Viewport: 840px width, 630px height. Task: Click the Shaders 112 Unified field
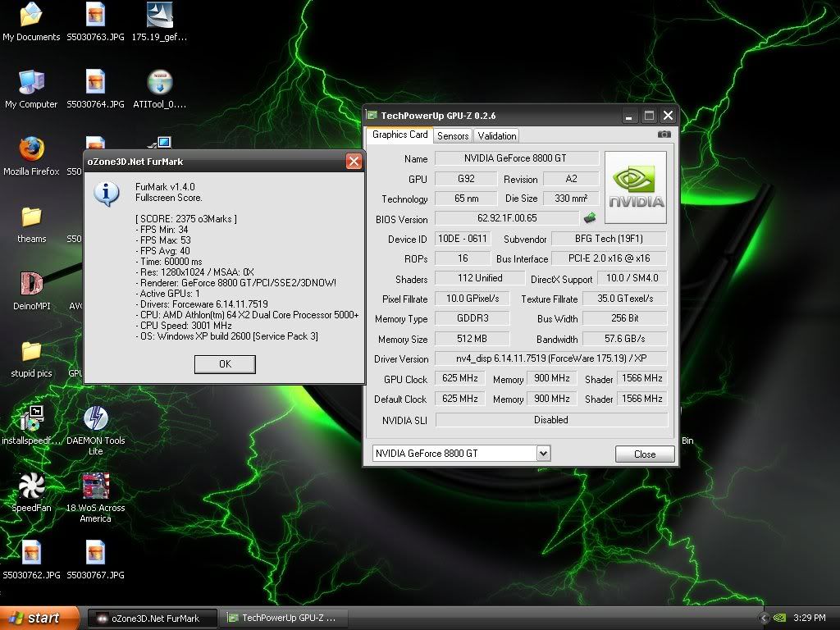479,278
